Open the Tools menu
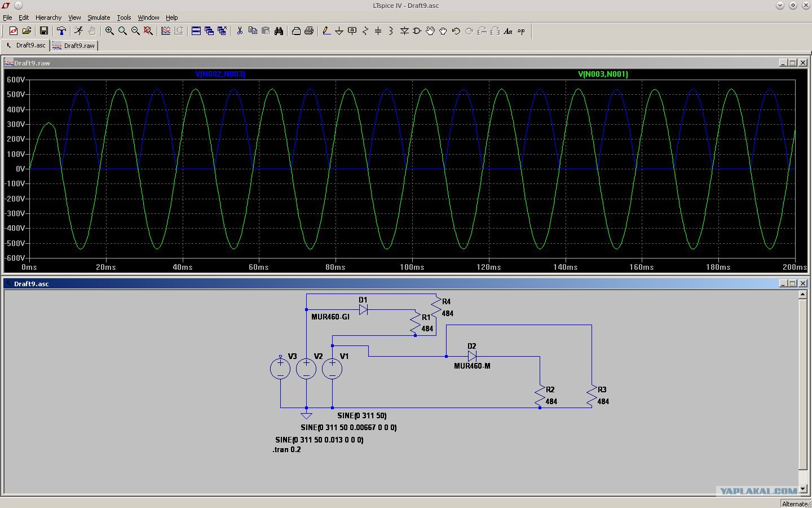The height and width of the screenshot is (508, 812). coord(124,17)
